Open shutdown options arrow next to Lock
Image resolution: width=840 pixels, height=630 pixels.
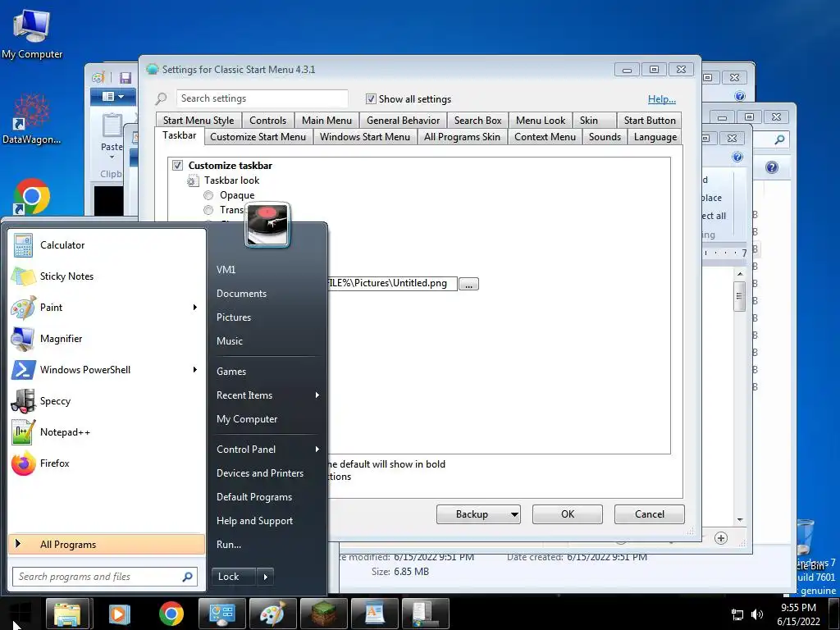[x=265, y=577]
